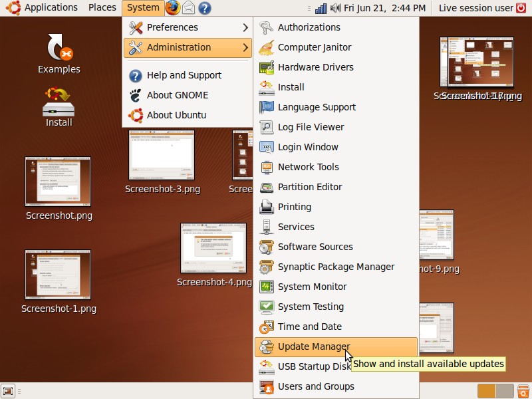Viewport: 532px width, 399px height.
Task: Select the Screenshot-9.png partially hidden thumbnail
Action: coord(437,235)
